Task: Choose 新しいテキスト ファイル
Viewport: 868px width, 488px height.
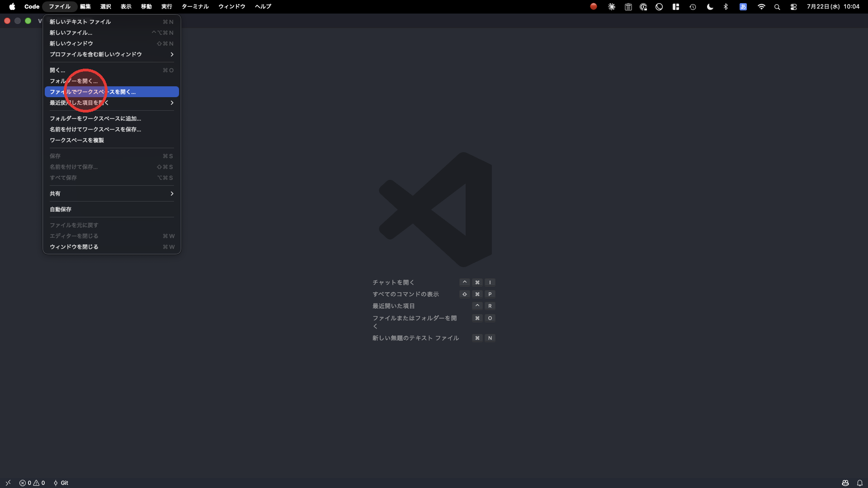Action: click(x=112, y=22)
